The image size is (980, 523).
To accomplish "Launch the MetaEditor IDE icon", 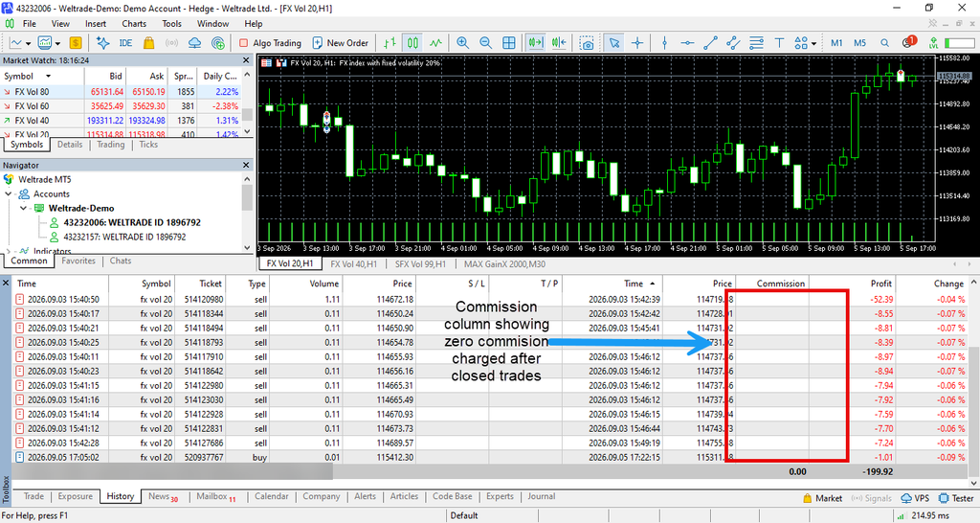I will point(125,43).
